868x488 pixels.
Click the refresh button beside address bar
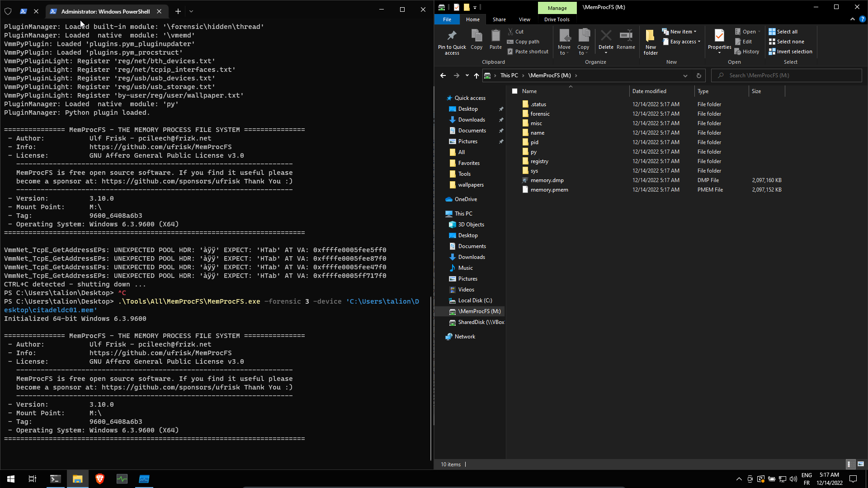pos(698,75)
